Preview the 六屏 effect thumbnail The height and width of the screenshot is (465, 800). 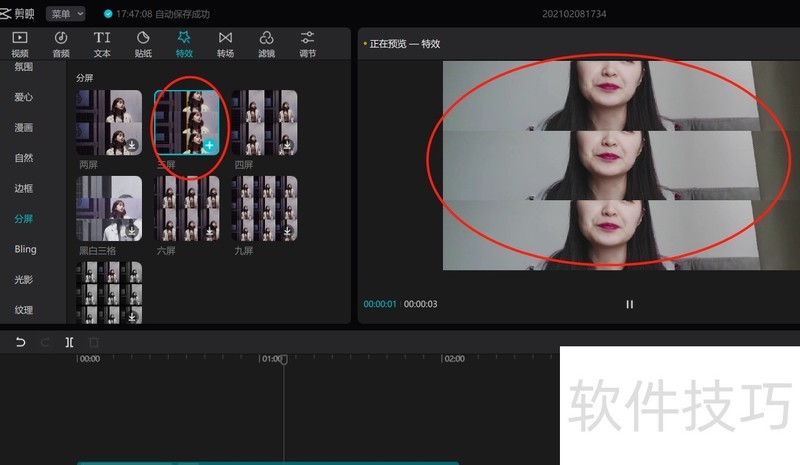187,208
